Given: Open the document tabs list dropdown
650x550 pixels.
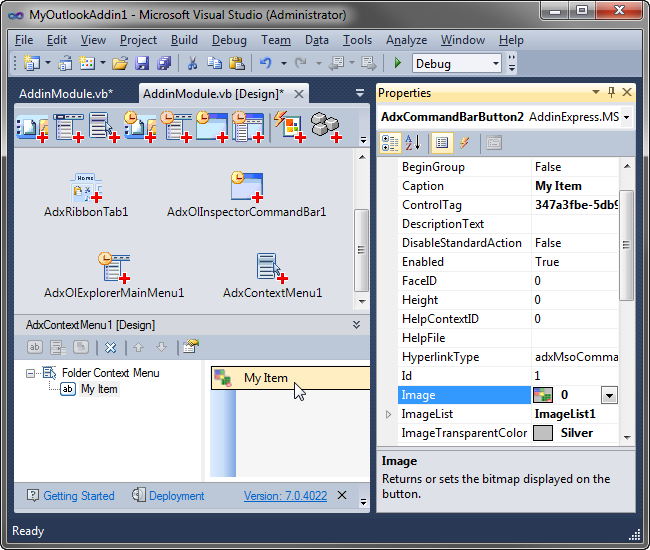Looking at the screenshot, I should [360, 93].
